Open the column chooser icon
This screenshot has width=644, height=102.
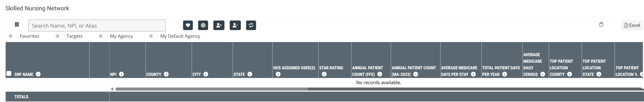(17, 24)
